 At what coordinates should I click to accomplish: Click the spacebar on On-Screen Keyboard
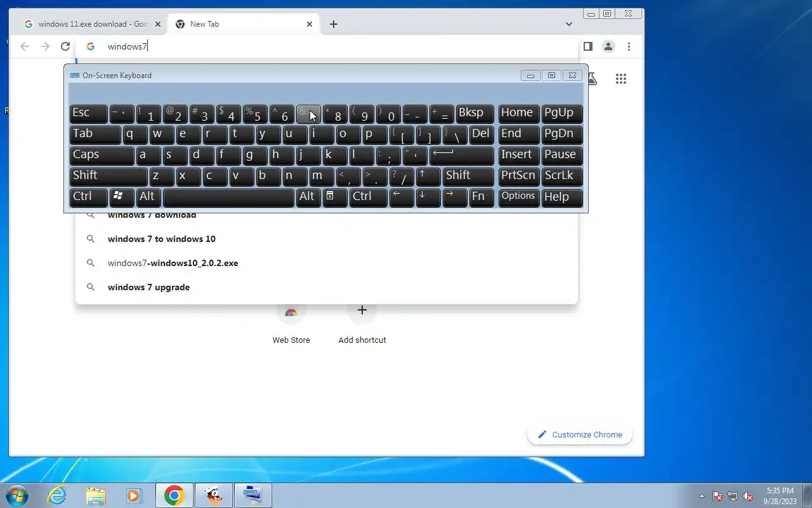coord(228,198)
